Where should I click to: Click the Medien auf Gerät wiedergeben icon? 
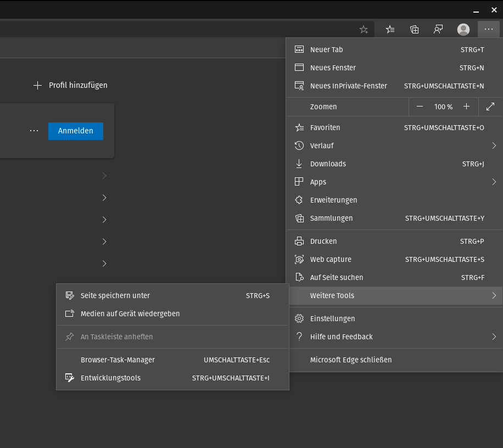[70, 313]
